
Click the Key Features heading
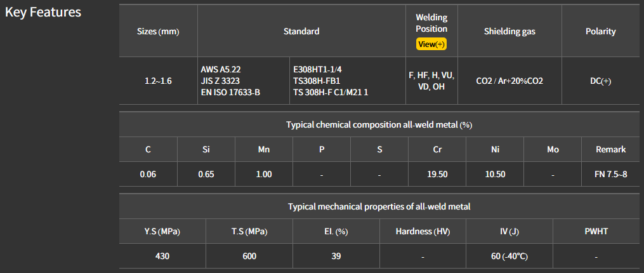(x=43, y=12)
